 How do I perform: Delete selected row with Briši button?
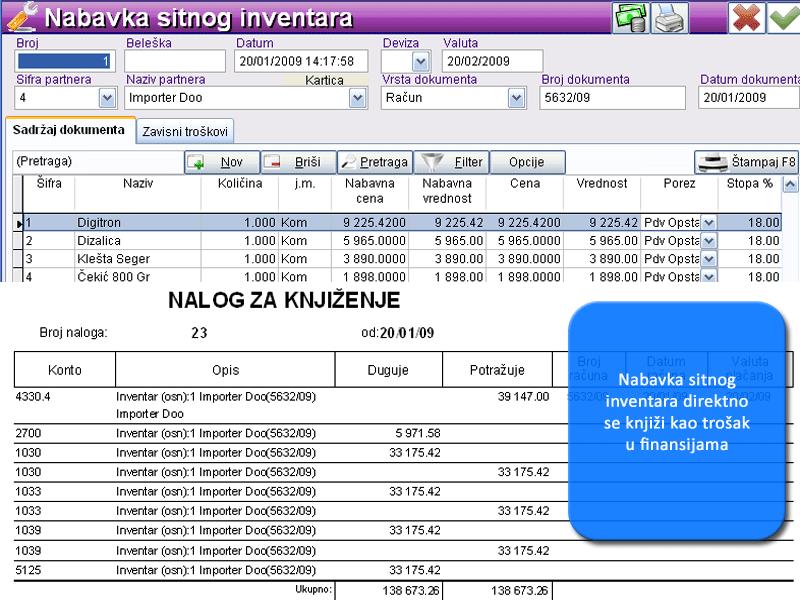(298, 161)
